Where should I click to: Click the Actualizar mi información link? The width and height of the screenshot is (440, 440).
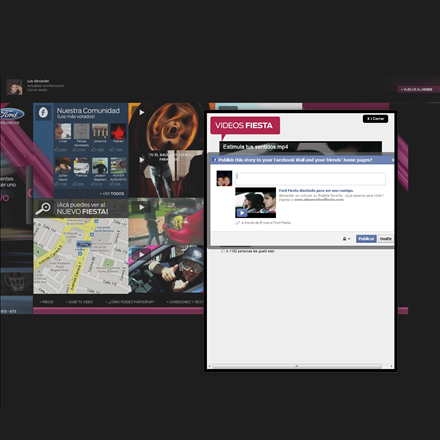coord(46,86)
